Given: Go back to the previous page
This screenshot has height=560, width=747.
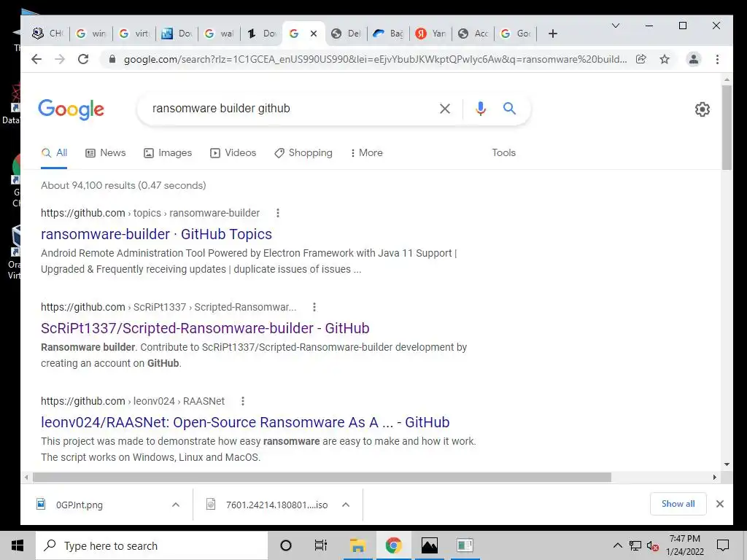Looking at the screenshot, I should point(36,59).
